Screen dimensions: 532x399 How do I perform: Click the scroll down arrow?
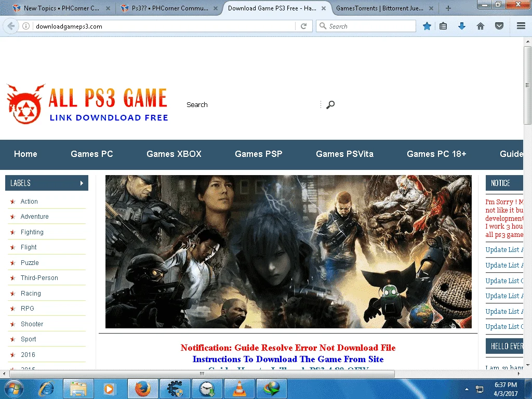point(528,365)
